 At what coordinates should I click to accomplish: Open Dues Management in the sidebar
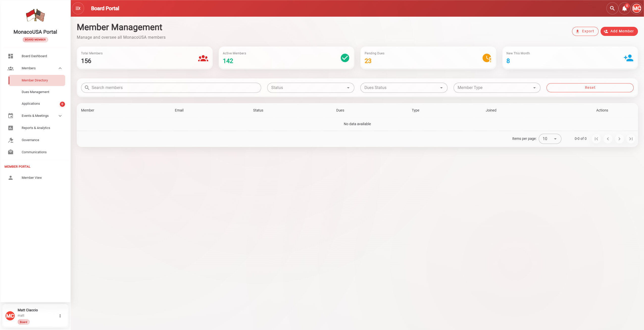click(35, 92)
